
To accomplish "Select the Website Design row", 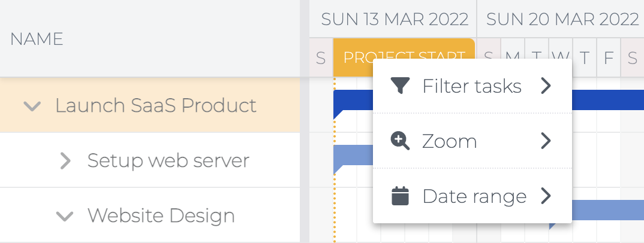I will coord(150,215).
